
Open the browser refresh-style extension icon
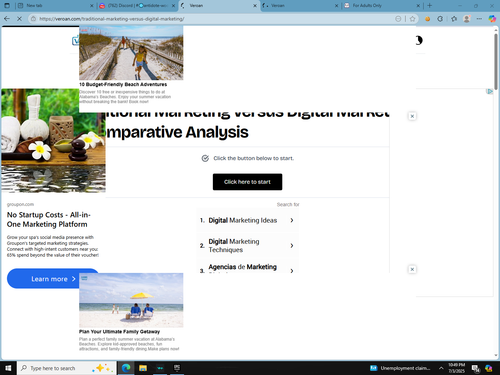[440, 19]
